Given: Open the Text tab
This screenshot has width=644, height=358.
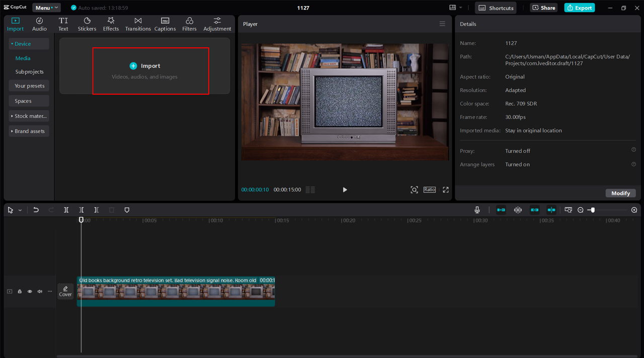Looking at the screenshot, I should click(63, 24).
